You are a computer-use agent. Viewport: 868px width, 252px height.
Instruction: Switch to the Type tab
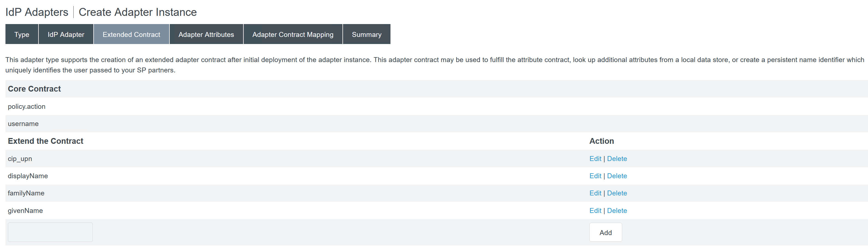[22, 34]
